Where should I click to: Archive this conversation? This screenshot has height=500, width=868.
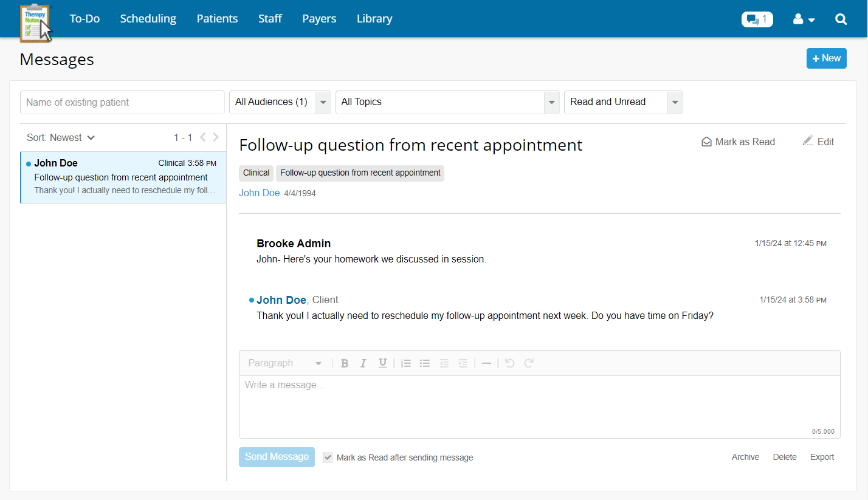pyautogui.click(x=745, y=457)
